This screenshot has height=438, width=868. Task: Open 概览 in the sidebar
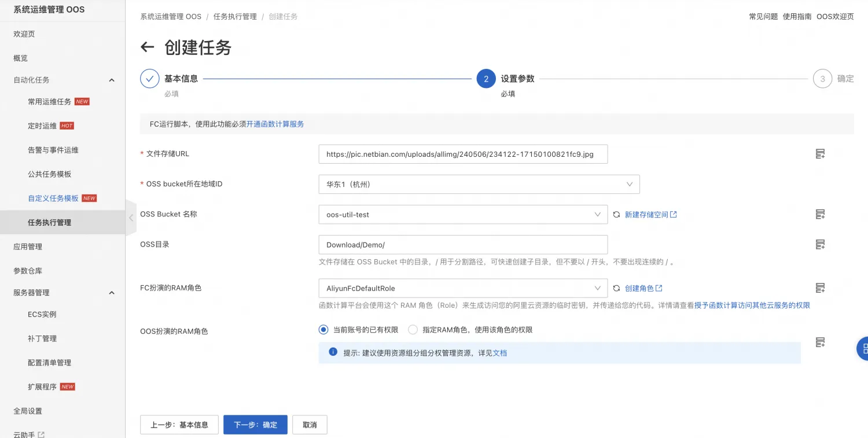tap(21, 58)
